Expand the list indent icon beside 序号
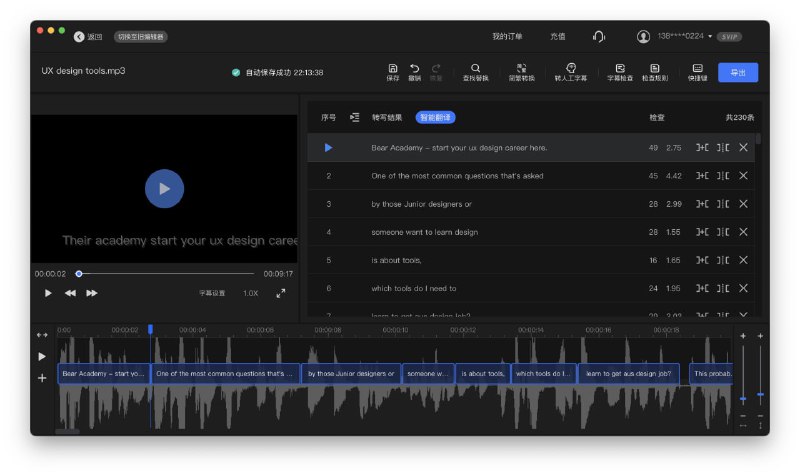The width and height of the screenshot is (800, 476). click(354, 117)
